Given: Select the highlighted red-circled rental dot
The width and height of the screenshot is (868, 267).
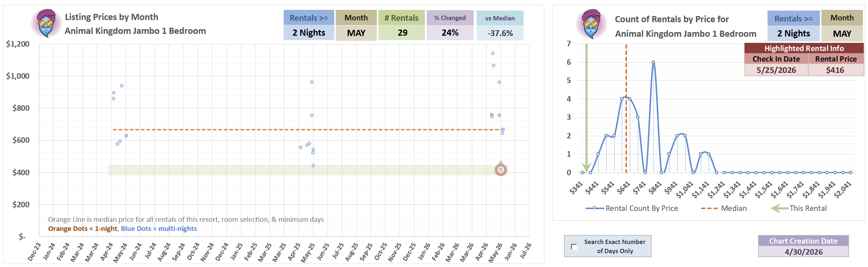Looking at the screenshot, I should pos(501,170).
